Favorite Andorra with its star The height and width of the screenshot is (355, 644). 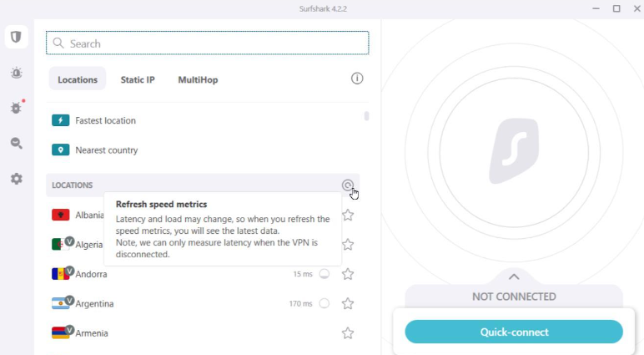[x=348, y=274]
